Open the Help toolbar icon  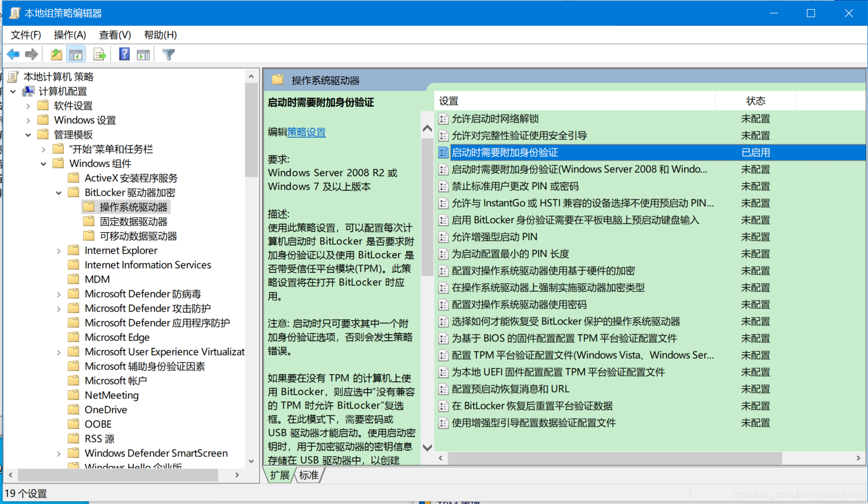point(124,54)
